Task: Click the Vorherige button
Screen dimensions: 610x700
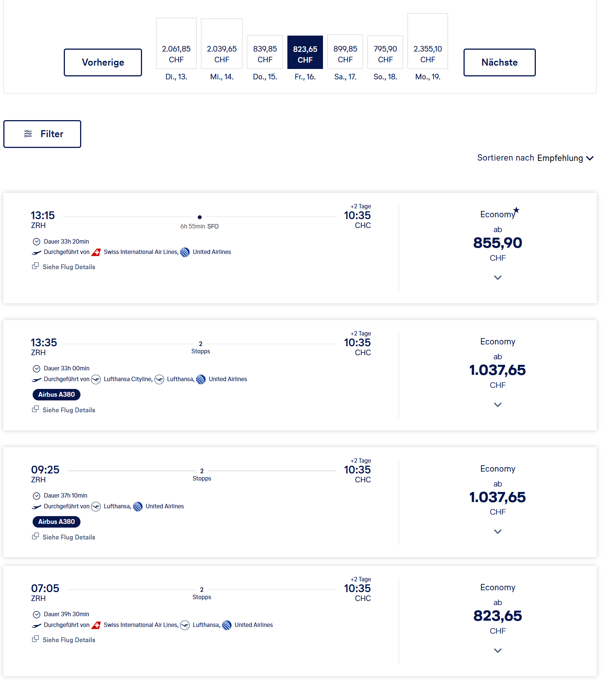Action: [103, 62]
